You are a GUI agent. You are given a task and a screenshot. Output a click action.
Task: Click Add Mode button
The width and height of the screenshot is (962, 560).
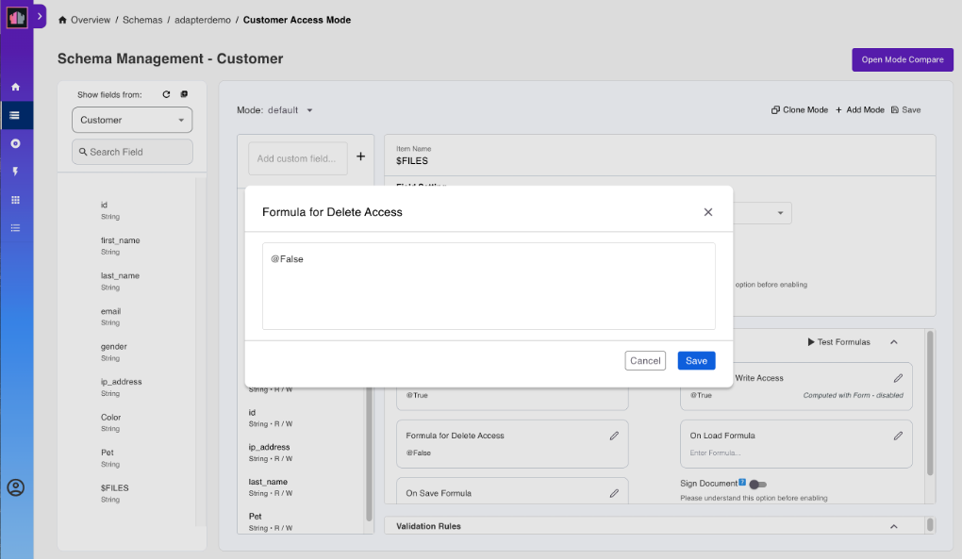tap(859, 109)
